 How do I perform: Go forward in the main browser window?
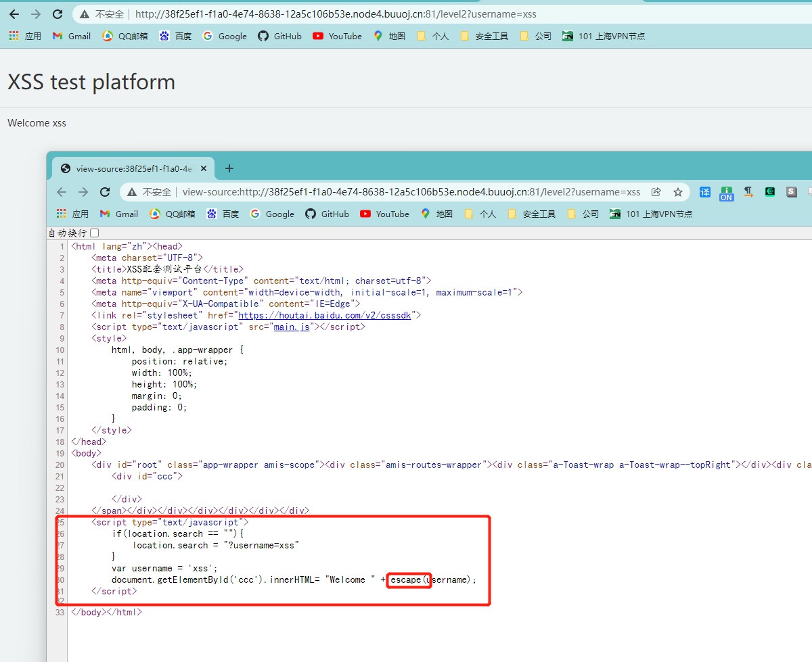tap(36, 14)
